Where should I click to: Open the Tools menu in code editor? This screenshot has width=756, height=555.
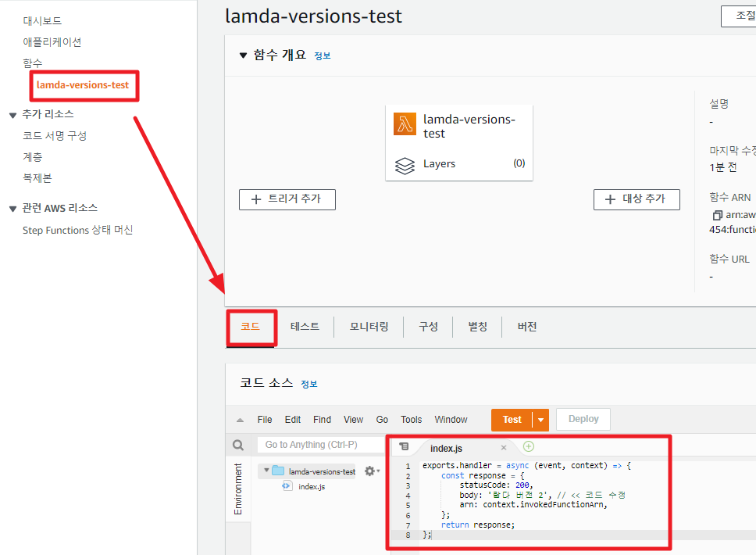point(412,420)
